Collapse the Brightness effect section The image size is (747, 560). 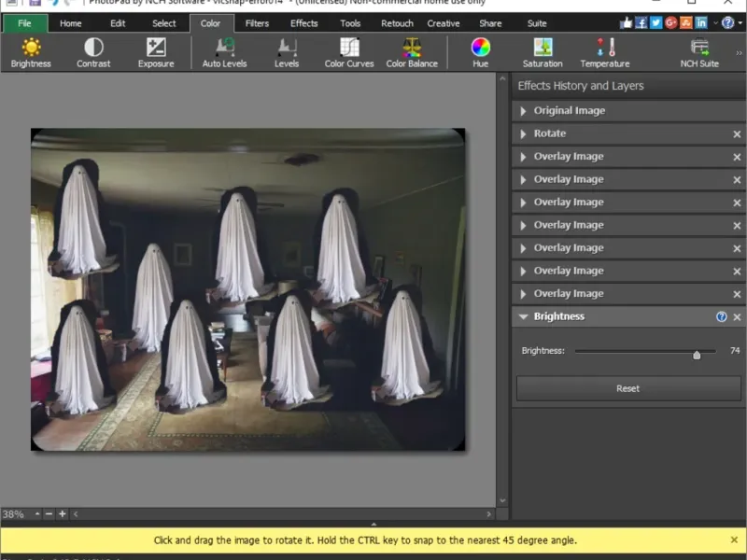pos(523,316)
